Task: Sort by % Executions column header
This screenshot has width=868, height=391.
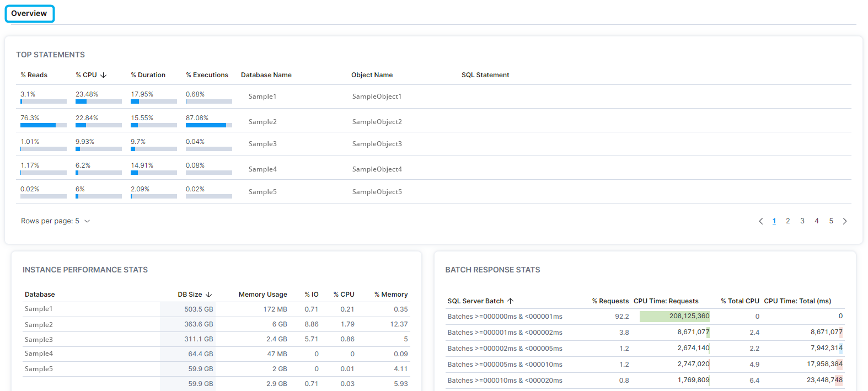Action: [x=207, y=75]
